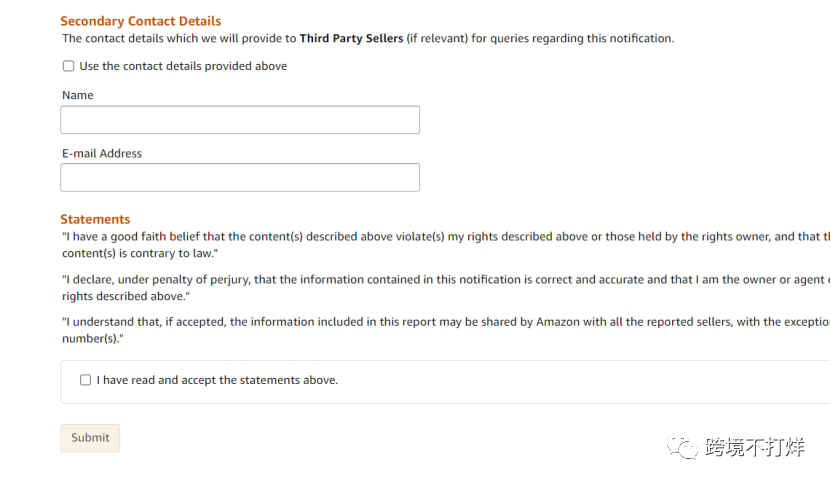This screenshot has width=831, height=483.
Task: Select the orange 'Statements' heading
Action: [x=95, y=219]
